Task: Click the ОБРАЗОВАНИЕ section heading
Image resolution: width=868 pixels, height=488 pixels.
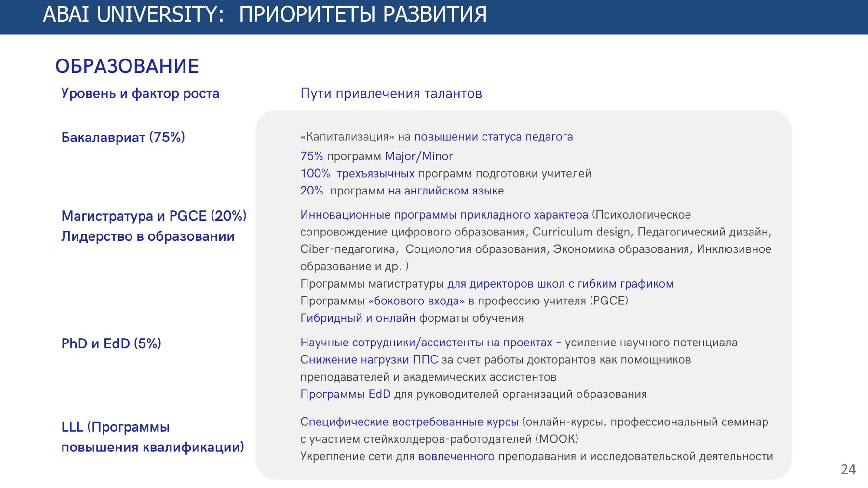Action: [127, 66]
